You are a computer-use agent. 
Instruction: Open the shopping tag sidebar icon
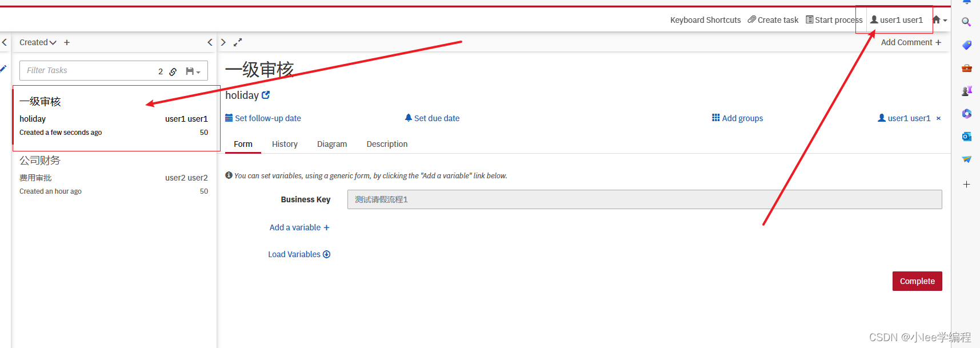point(966,45)
